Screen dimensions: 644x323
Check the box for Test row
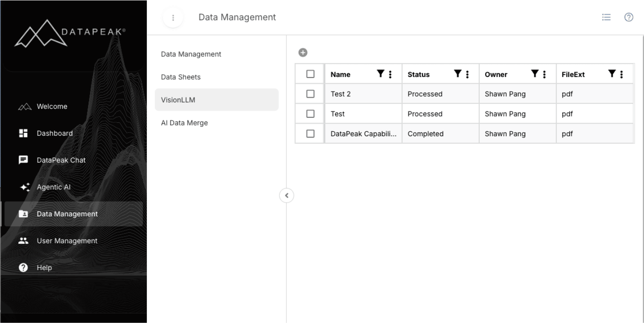coord(310,113)
